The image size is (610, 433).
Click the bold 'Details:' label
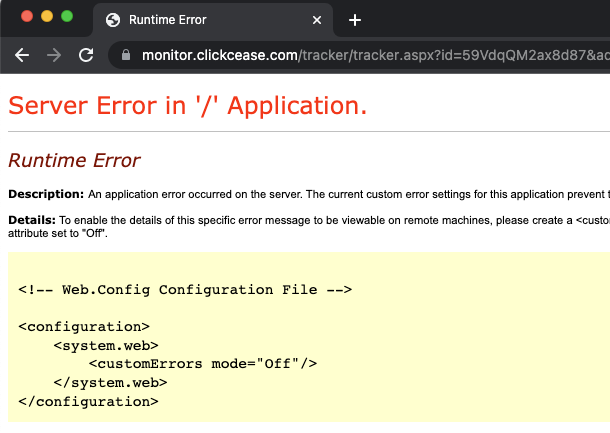tap(32, 220)
